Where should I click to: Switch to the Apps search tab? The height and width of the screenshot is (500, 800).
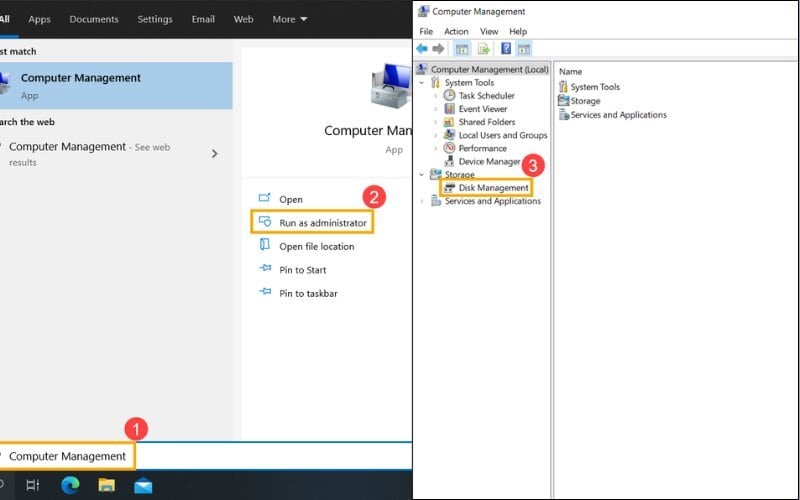pos(39,19)
